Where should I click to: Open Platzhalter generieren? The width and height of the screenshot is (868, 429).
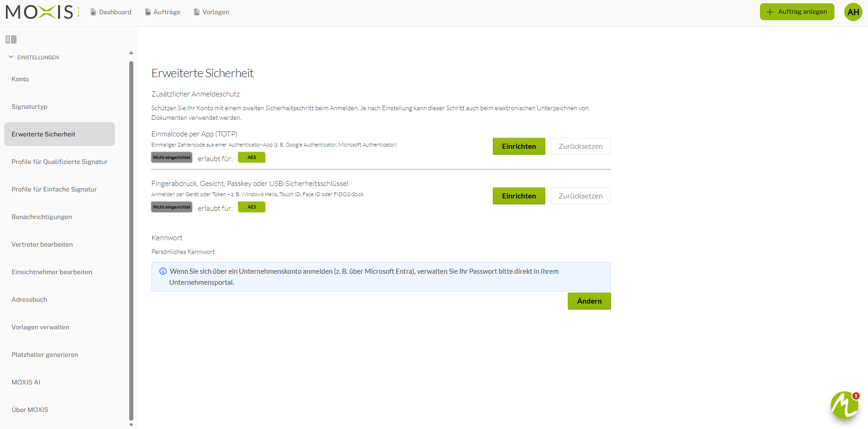(59, 355)
